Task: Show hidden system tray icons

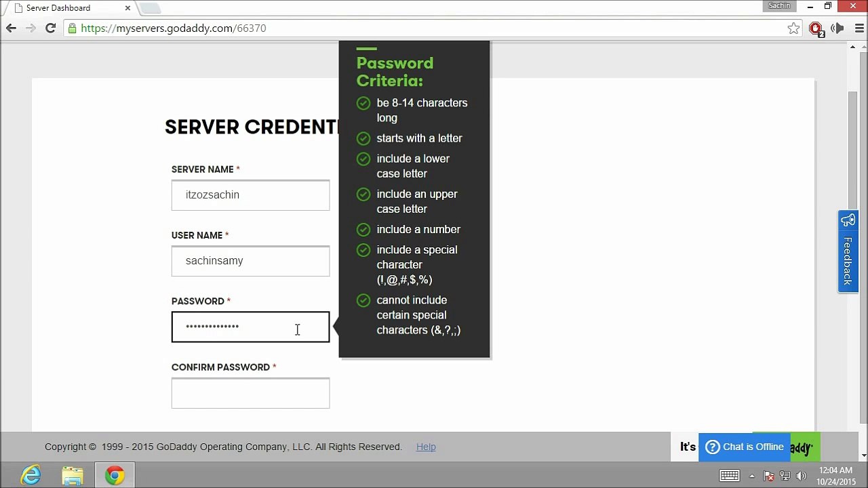Action: click(752, 476)
